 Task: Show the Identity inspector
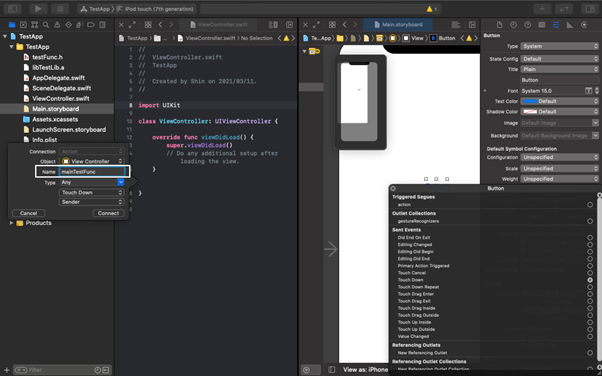pyautogui.click(x=542, y=25)
